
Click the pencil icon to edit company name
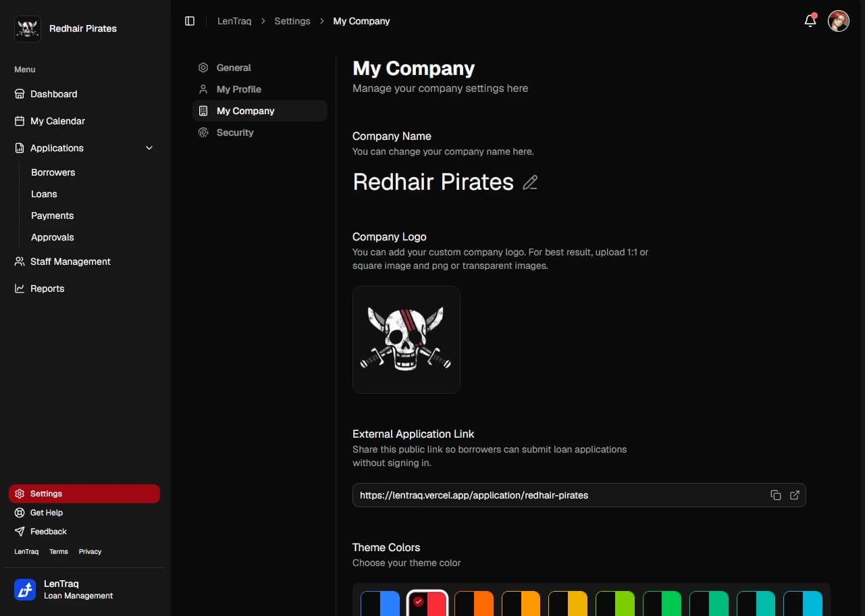coord(530,182)
